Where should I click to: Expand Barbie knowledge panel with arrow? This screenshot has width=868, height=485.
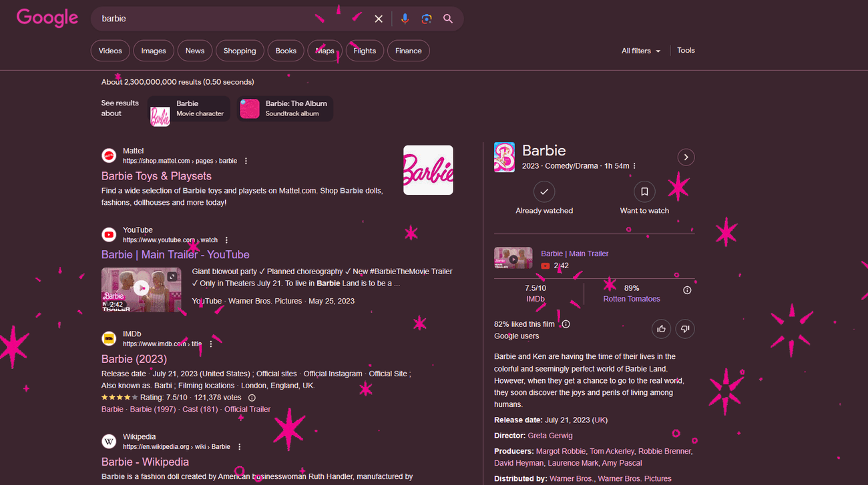[x=686, y=157]
